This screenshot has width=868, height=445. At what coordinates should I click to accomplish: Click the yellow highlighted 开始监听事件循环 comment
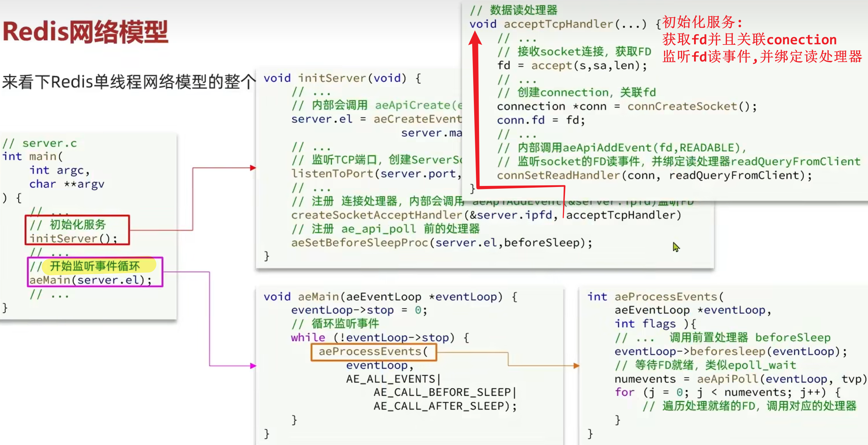95,266
